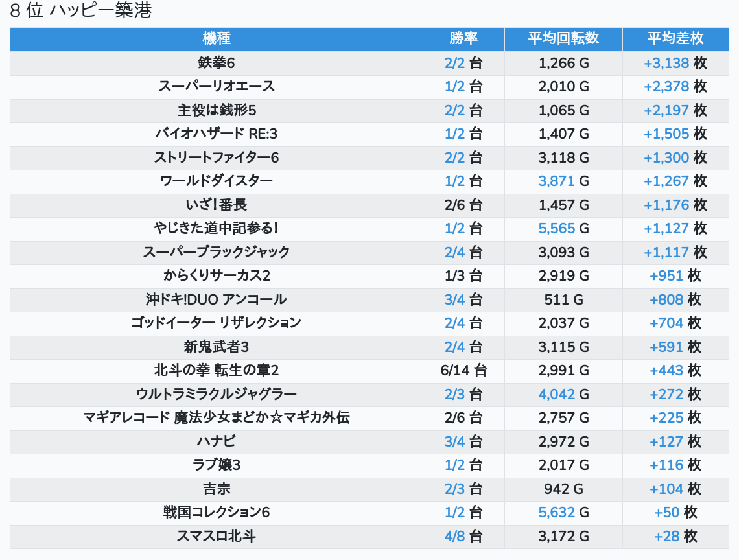Click the 4/8 台 win rate cell

(463, 537)
